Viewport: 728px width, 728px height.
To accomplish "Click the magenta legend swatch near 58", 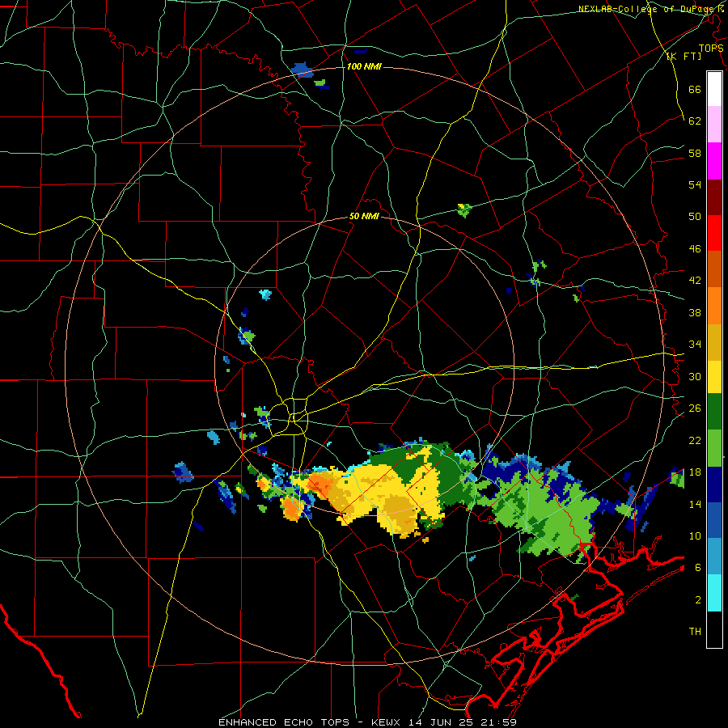I will pyautogui.click(x=714, y=161).
